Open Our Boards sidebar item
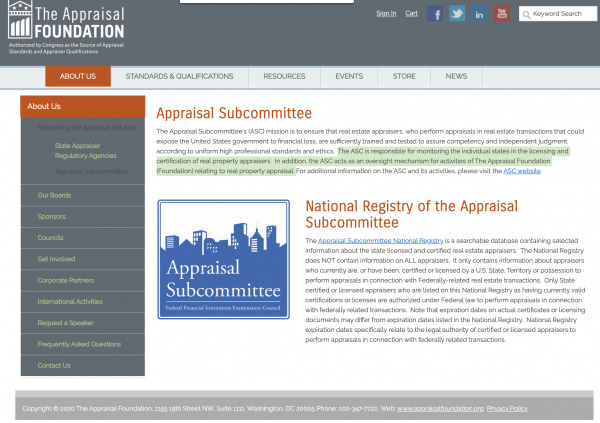 point(83,195)
